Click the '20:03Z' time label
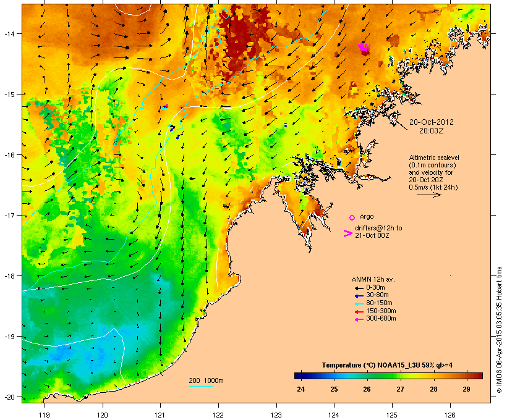 coord(432,131)
